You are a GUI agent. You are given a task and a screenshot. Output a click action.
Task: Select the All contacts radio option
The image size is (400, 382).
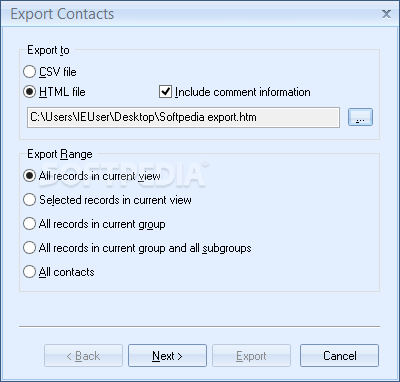click(x=29, y=272)
